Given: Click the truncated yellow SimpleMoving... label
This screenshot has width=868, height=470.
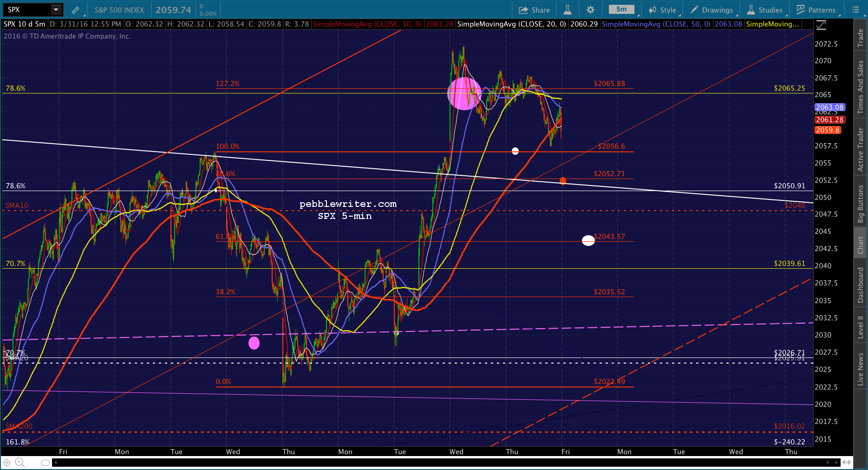Looking at the screenshot, I should coord(772,24).
